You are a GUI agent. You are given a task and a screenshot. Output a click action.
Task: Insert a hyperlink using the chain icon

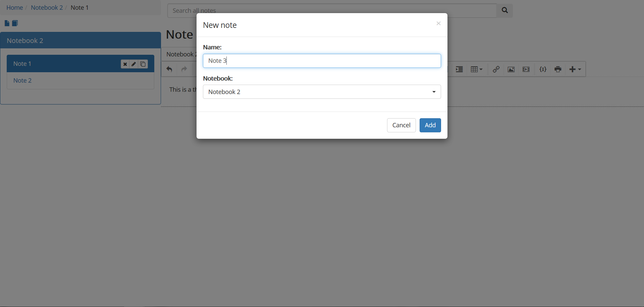coord(496,69)
